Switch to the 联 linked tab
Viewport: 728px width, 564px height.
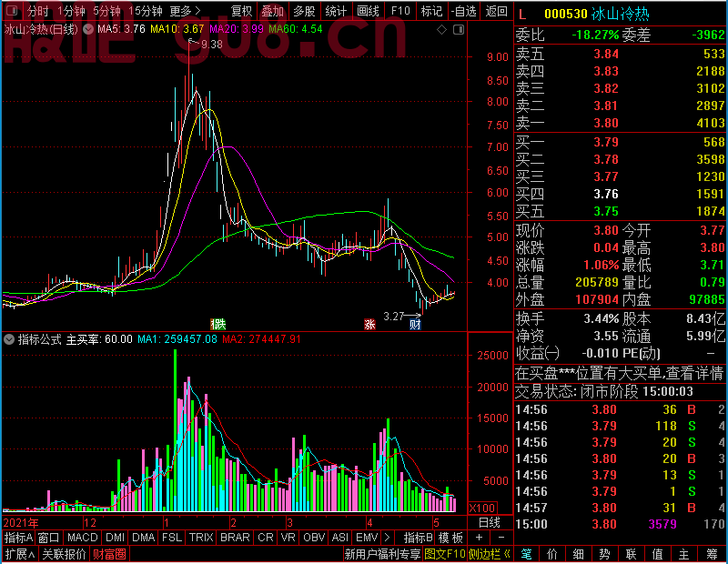point(631,554)
